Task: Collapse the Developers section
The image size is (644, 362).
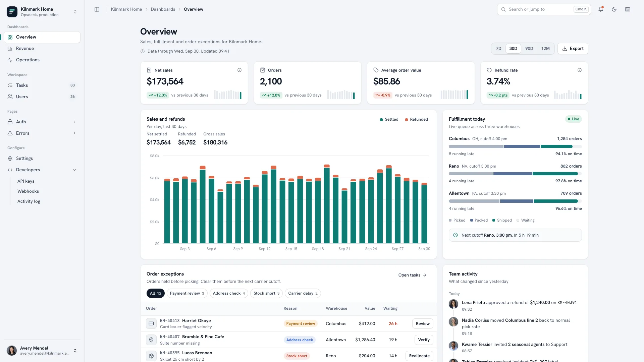Action: [42, 170]
